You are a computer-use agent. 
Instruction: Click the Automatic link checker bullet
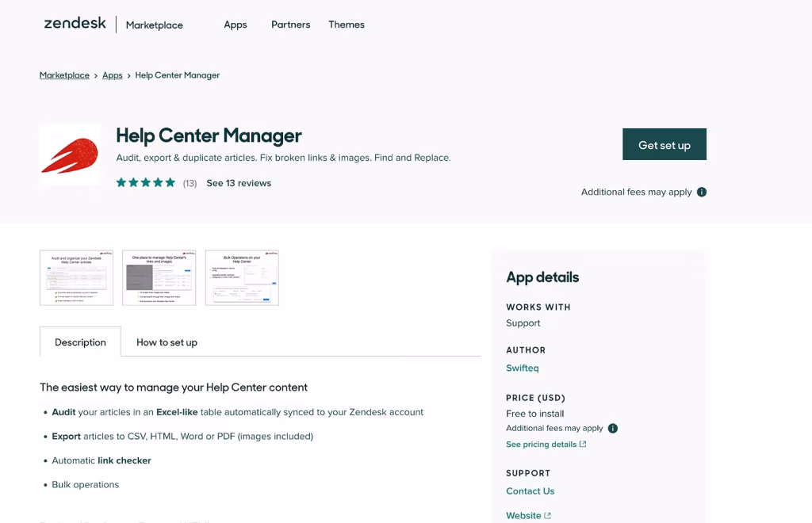coord(101,460)
